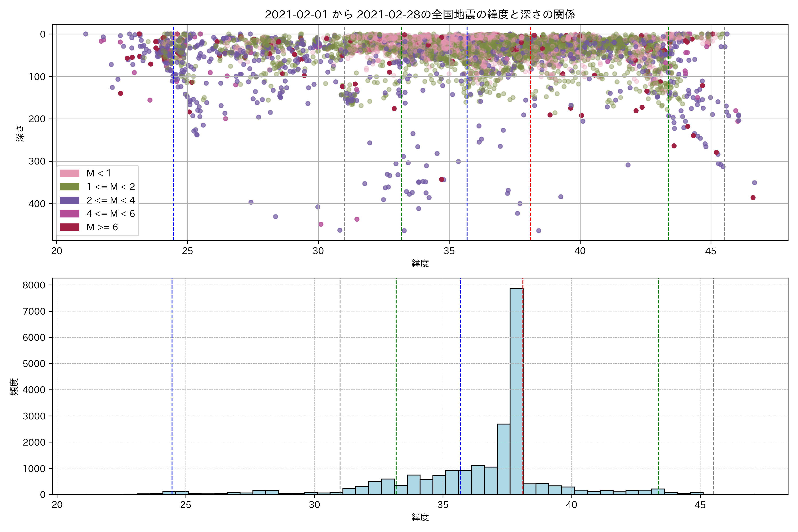This screenshot has width=798, height=532.
Task: Click the 400 depth tick label
Action: [x=37, y=204]
